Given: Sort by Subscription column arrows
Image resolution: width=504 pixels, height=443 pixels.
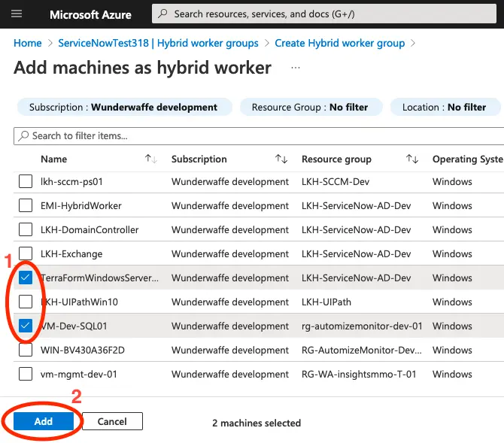Looking at the screenshot, I should click(x=281, y=159).
